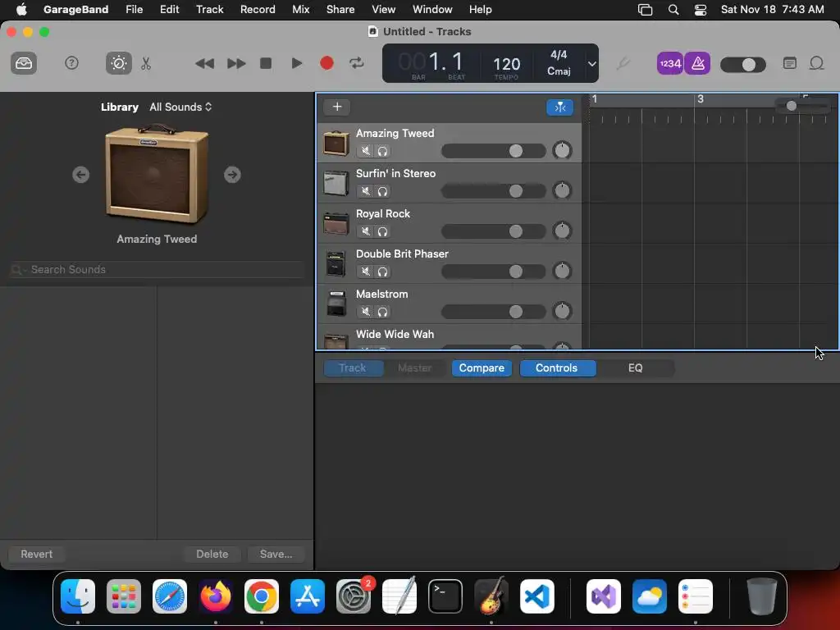
Task: Mute the Amazing Tweed track
Action: click(x=365, y=151)
